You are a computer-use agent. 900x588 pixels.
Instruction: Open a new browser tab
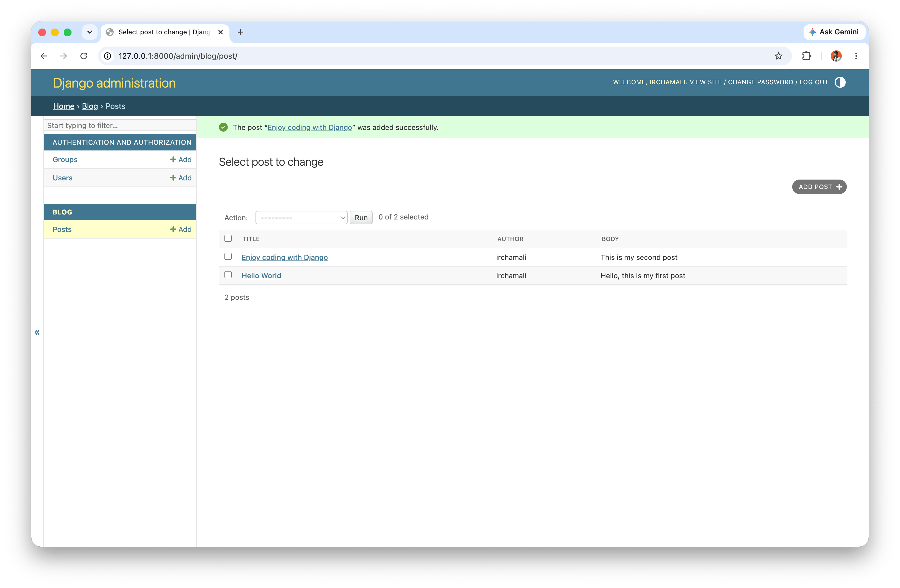coord(241,32)
